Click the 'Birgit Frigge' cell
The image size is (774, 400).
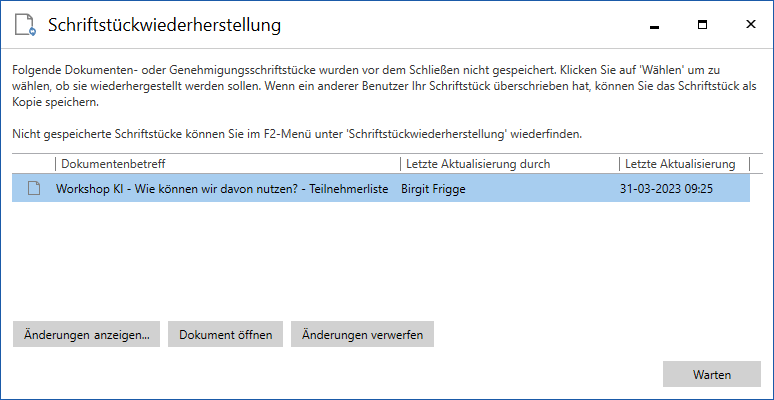pos(440,188)
